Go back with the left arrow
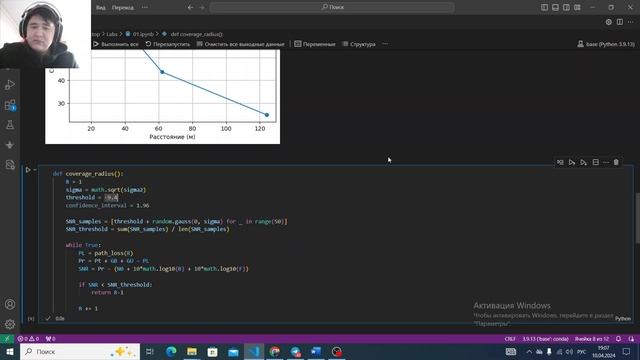Image resolution: width=640 pixels, height=360 pixels. point(190,7)
